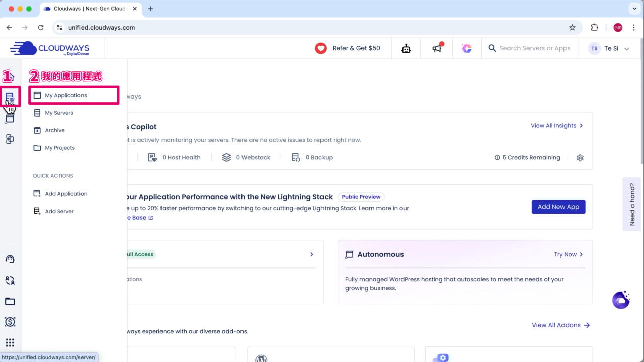Click the folder icon in left sidebar

pos(10,301)
